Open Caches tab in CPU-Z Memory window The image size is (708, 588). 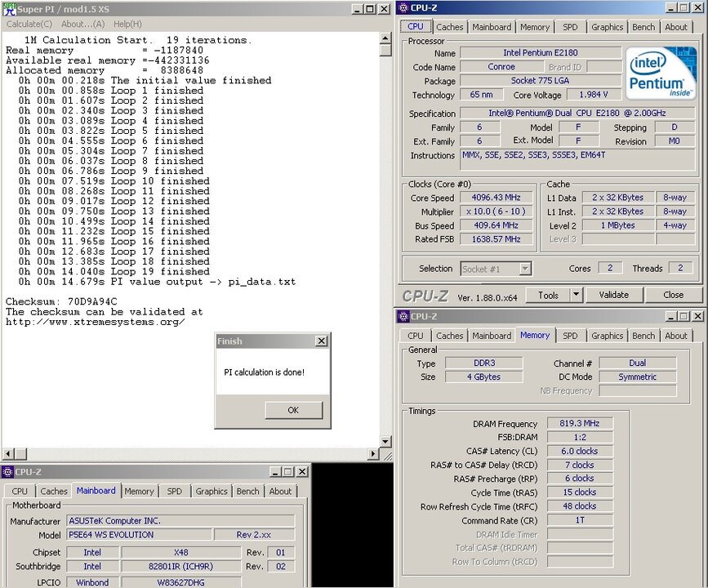pyautogui.click(x=450, y=336)
